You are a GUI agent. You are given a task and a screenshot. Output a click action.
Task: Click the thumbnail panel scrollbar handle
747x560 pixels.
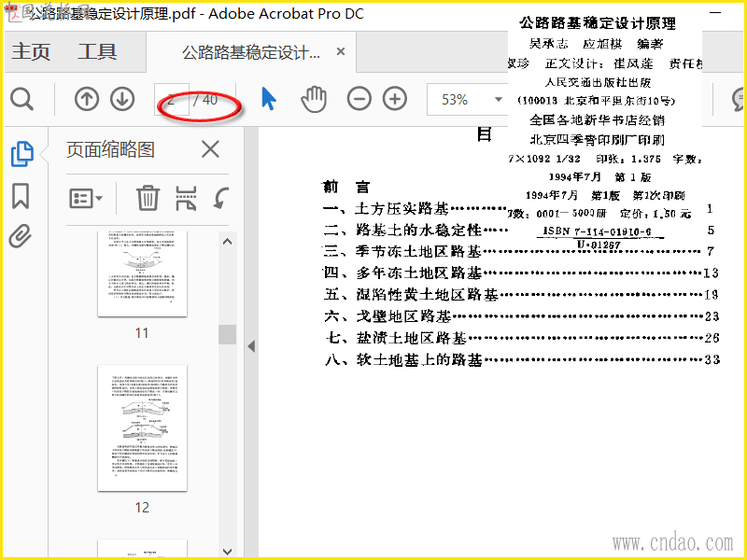tap(227, 334)
